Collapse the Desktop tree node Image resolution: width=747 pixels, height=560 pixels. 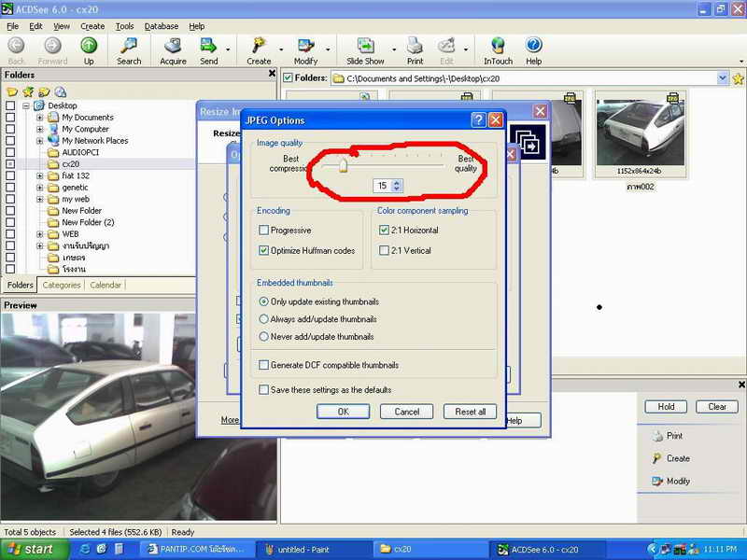(26, 105)
